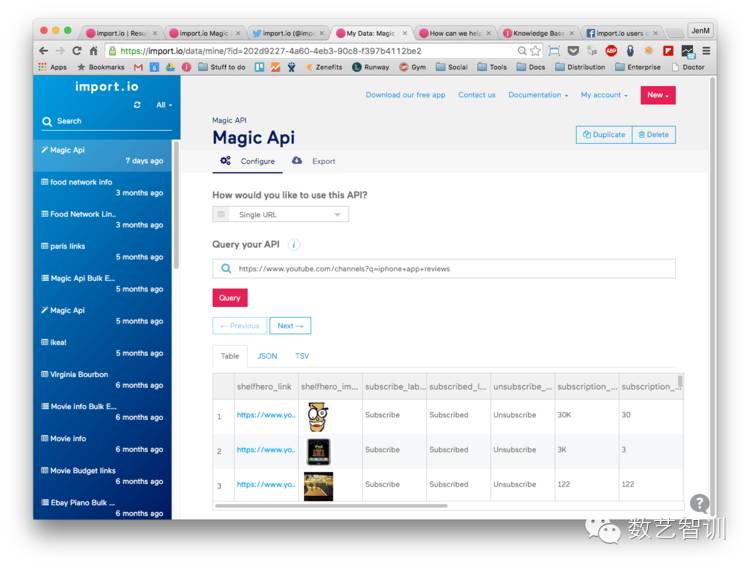The image size is (750, 567).
Task: Open the Zenefits bookmark
Action: pyautogui.click(x=324, y=67)
